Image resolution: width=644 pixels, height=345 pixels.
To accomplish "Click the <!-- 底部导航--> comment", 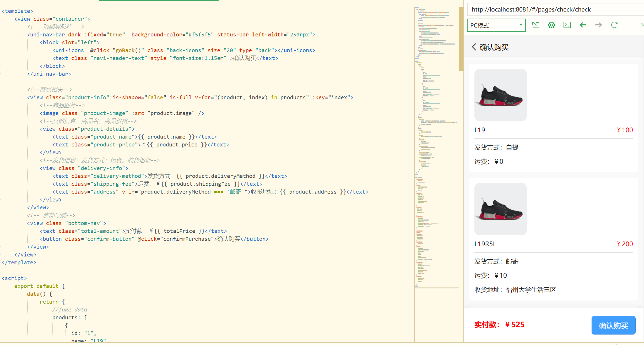I will point(51,215).
